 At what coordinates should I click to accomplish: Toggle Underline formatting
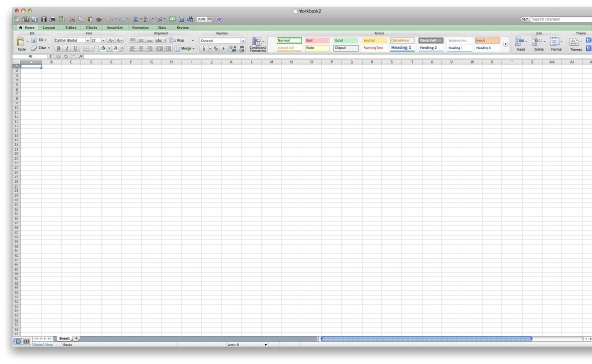point(75,48)
